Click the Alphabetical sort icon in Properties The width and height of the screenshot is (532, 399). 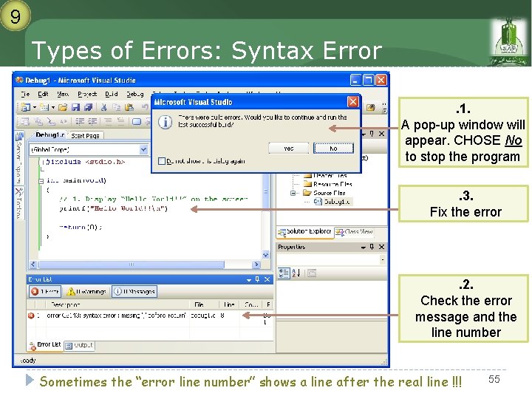[x=296, y=273]
